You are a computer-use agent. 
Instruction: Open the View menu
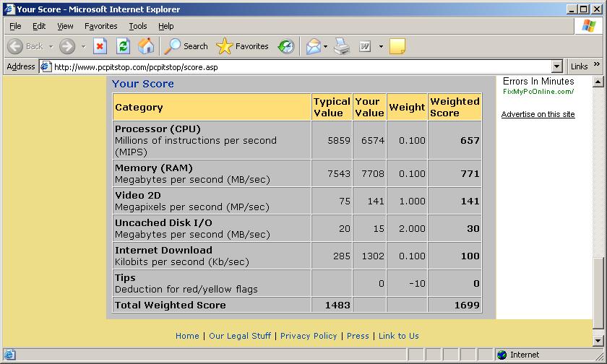click(x=65, y=26)
